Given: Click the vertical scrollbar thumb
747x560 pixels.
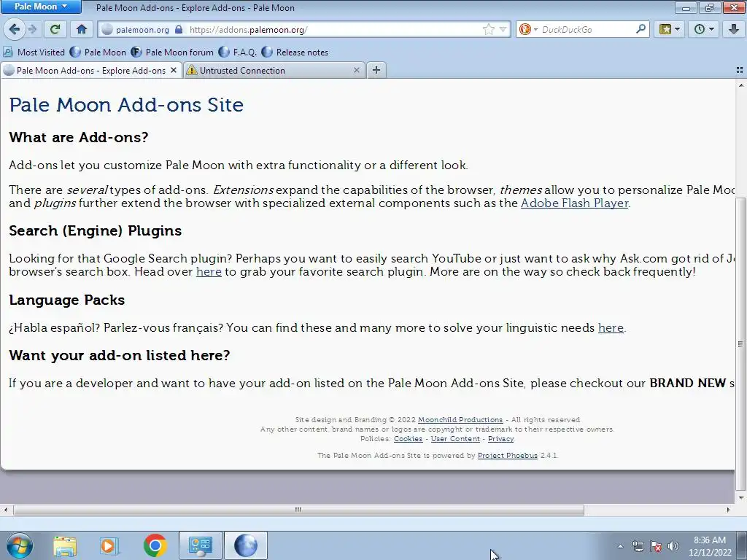Looking at the screenshot, I should (x=740, y=344).
